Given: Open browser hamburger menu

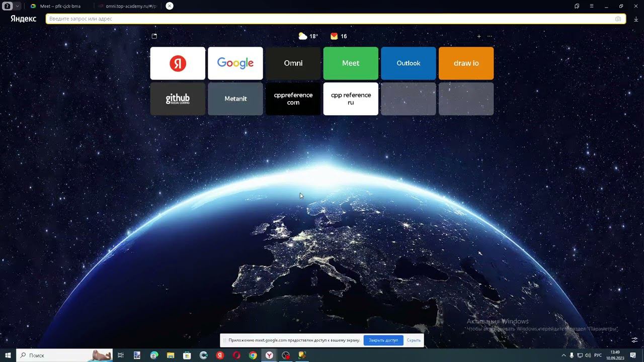Looking at the screenshot, I should tap(592, 6).
